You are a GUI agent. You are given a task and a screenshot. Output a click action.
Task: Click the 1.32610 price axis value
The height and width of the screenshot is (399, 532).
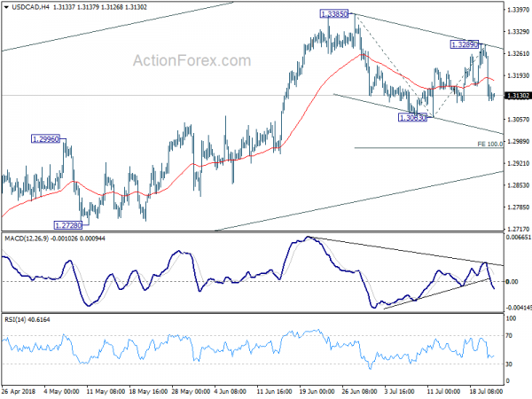[519, 53]
